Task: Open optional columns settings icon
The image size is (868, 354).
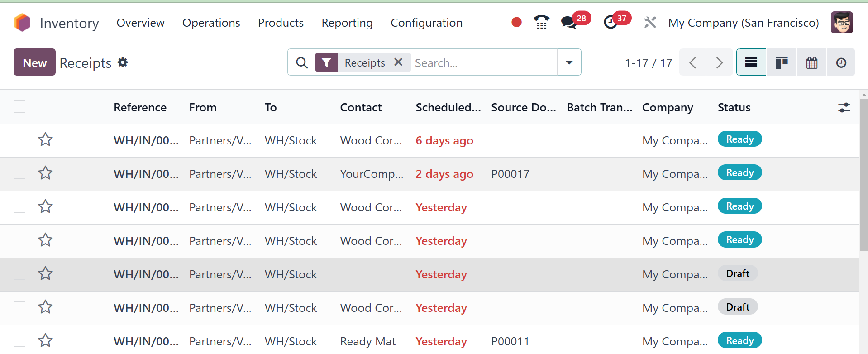Action: point(844,107)
